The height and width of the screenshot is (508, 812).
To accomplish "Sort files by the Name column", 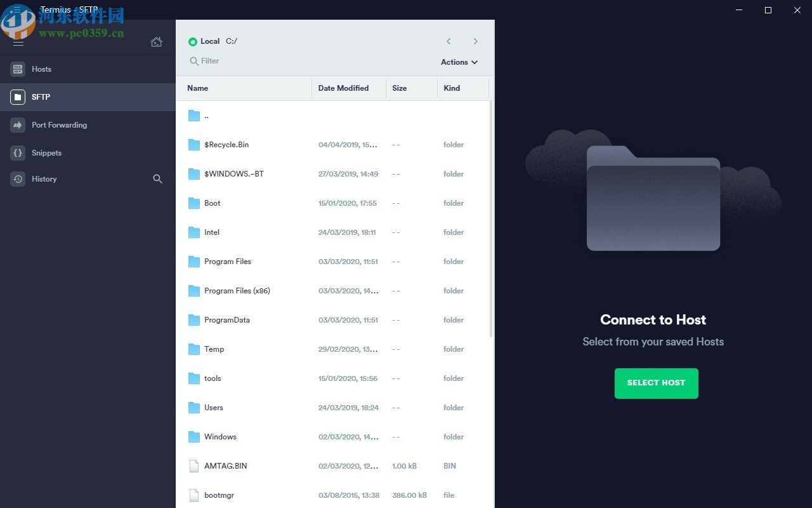I will [x=244, y=88].
